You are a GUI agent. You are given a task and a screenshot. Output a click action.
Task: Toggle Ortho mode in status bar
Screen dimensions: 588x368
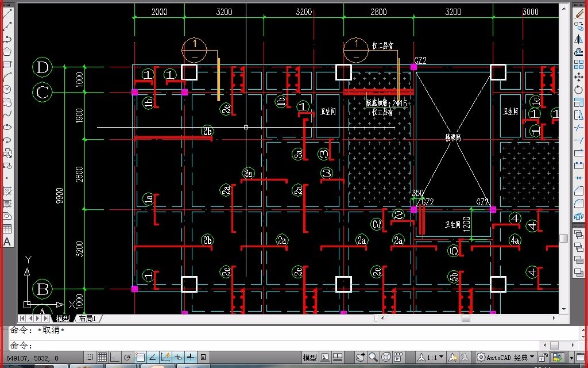pos(114,357)
